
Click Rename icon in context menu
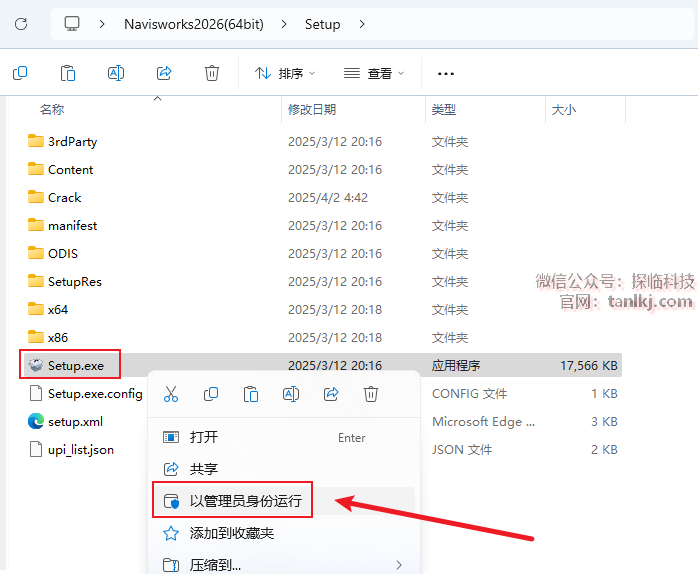coord(291,394)
